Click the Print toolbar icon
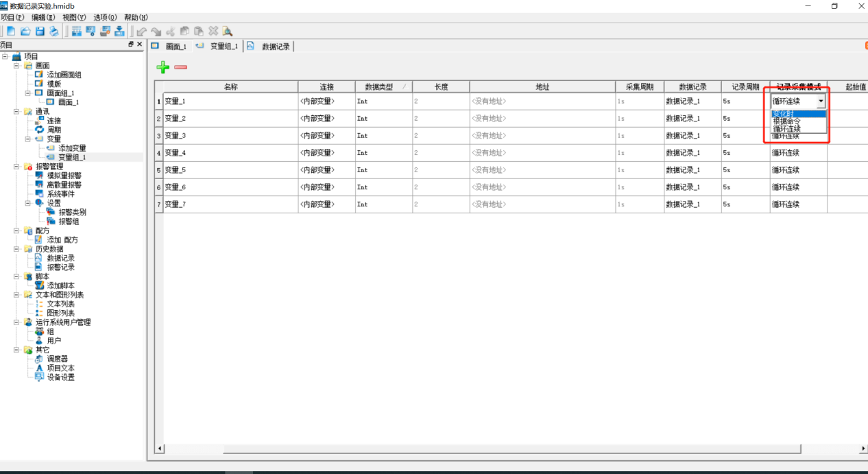The height and width of the screenshot is (474, 868). click(x=53, y=31)
